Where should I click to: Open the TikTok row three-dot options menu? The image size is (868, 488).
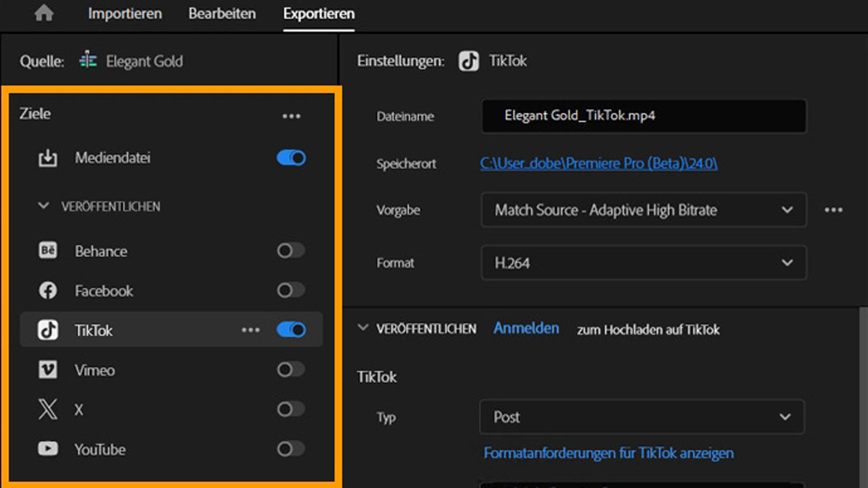pyautogui.click(x=250, y=330)
